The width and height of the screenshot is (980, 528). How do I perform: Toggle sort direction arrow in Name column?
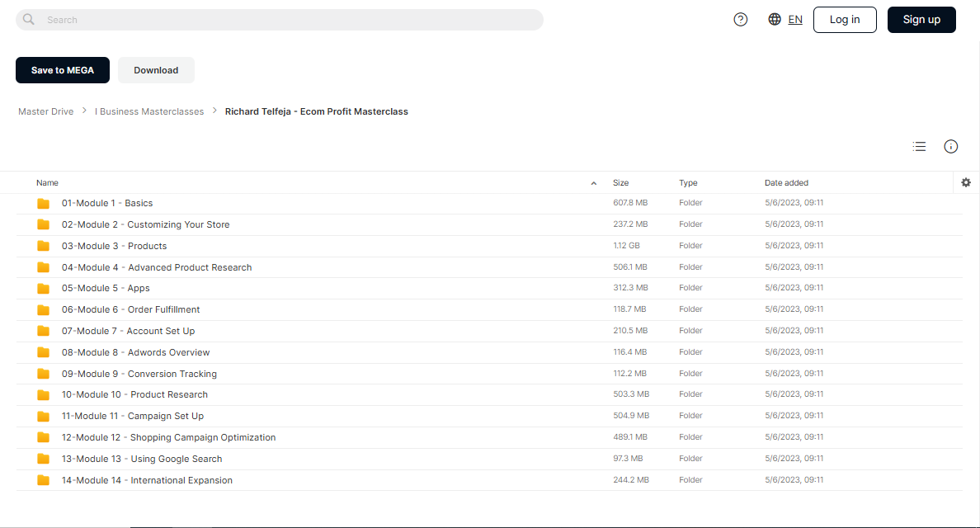(x=594, y=183)
